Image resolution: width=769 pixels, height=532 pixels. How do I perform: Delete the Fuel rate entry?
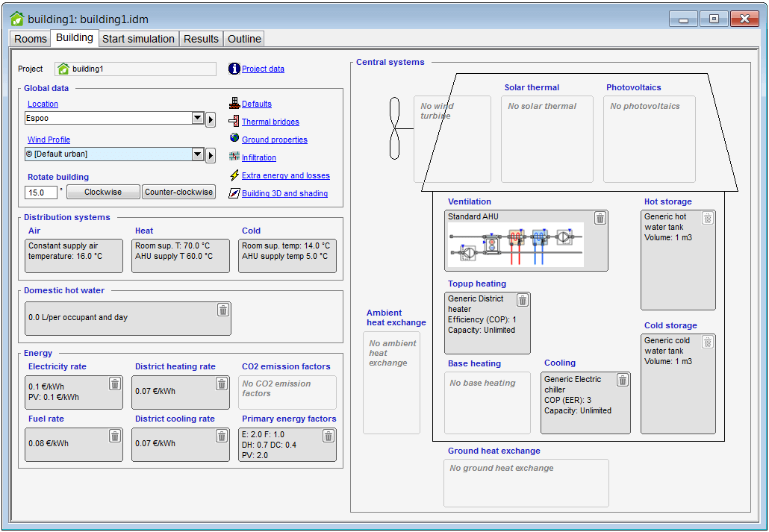115,436
